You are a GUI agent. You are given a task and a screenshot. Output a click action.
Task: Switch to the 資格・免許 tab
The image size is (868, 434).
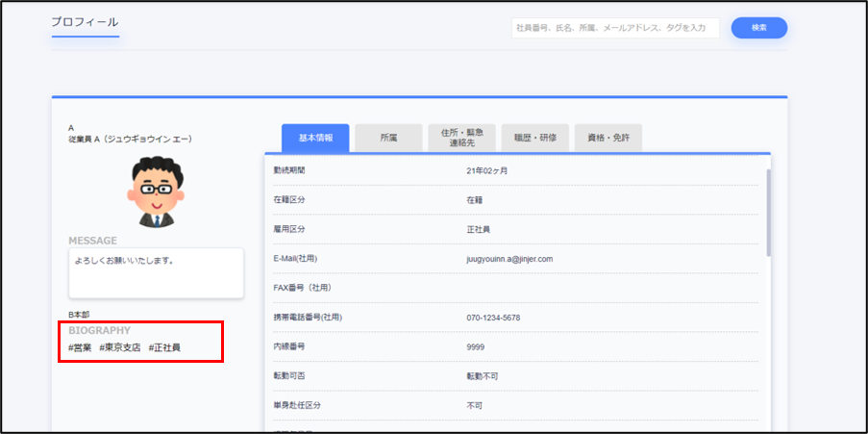pyautogui.click(x=608, y=138)
